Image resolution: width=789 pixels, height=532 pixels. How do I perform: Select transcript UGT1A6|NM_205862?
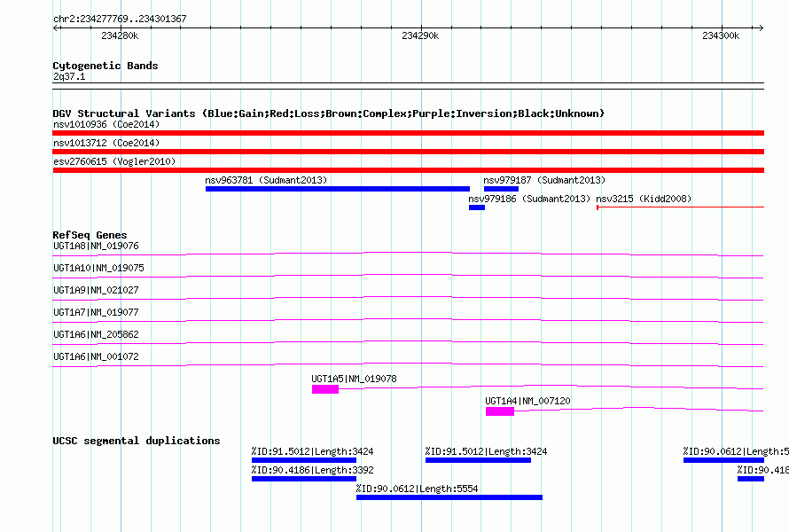(x=96, y=334)
